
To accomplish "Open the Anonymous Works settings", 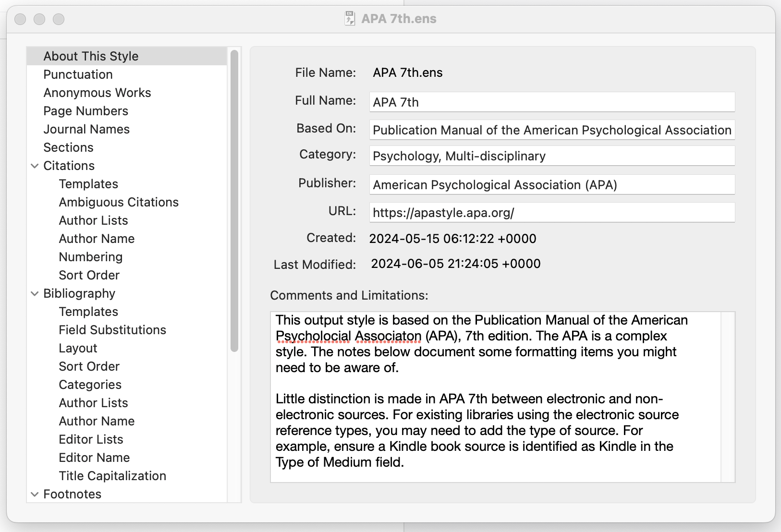I will coord(98,92).
